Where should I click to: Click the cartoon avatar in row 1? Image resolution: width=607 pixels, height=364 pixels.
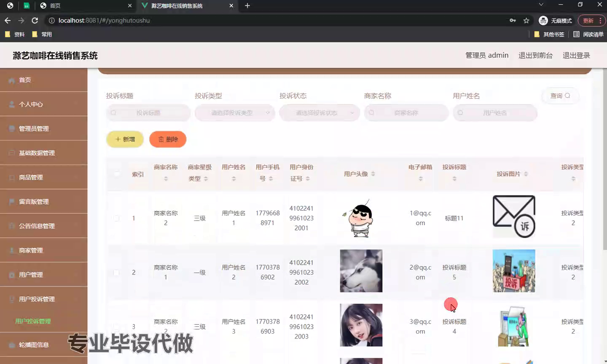pyautogui.click(x=361, y=218)
